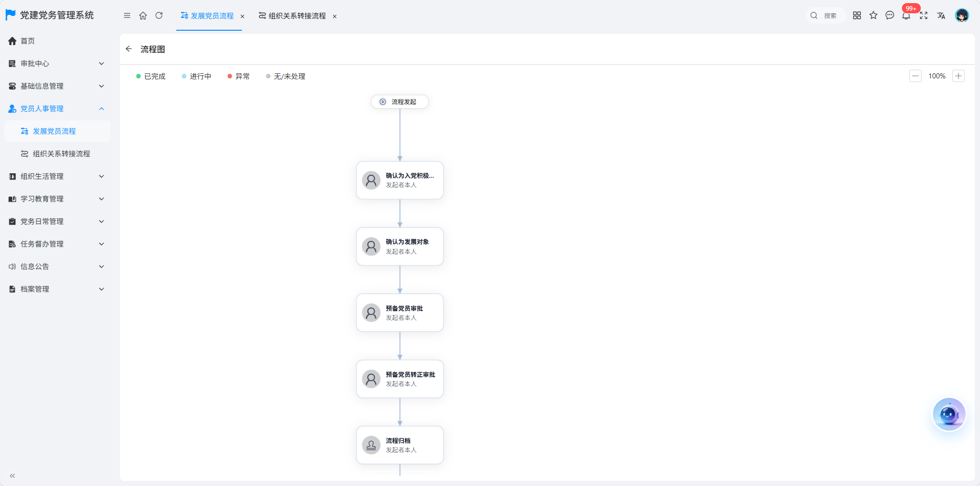Close the 组织关系转接流程 tab
This screenshot has height=486, width=980.
(335, 16)
